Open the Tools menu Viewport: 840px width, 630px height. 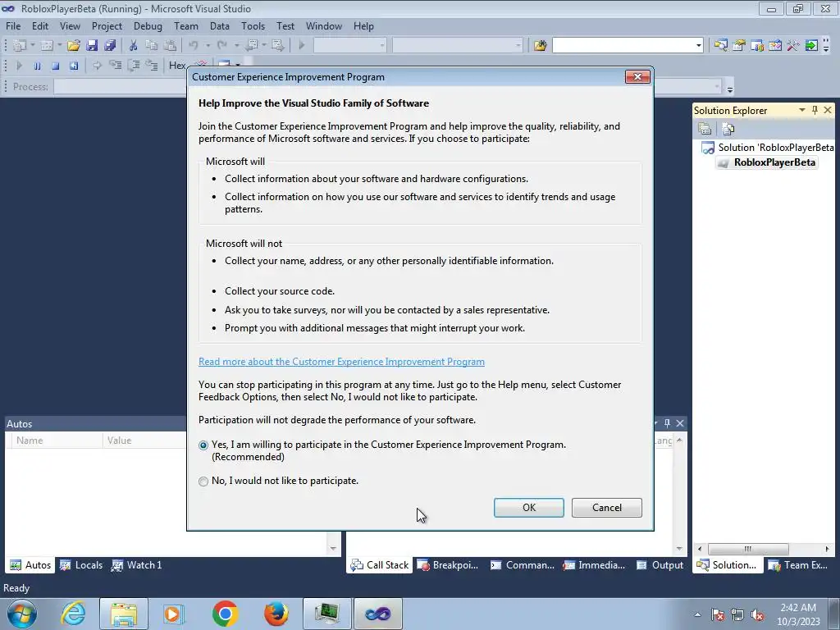(253, 25)
